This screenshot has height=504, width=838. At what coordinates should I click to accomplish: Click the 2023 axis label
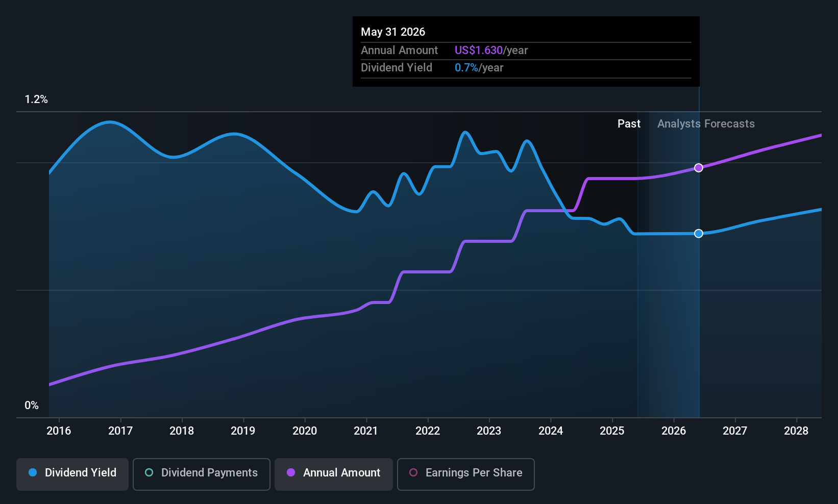coord(489,431)
